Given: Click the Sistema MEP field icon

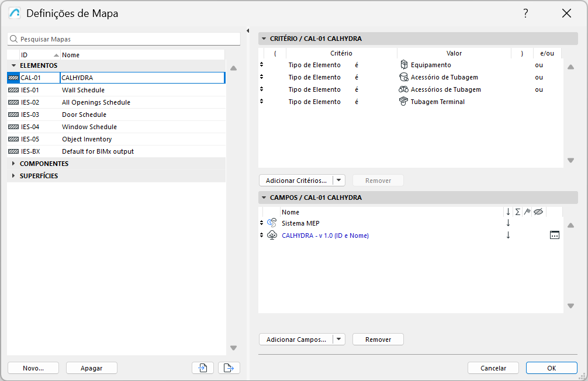Looking at the screenshot, I should (x=272, y=223).
